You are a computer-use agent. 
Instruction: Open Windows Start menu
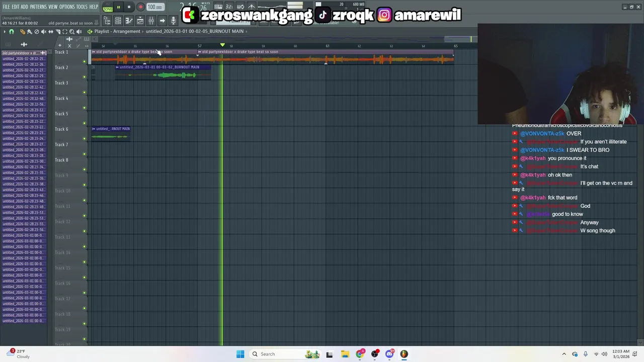(240, 354)
